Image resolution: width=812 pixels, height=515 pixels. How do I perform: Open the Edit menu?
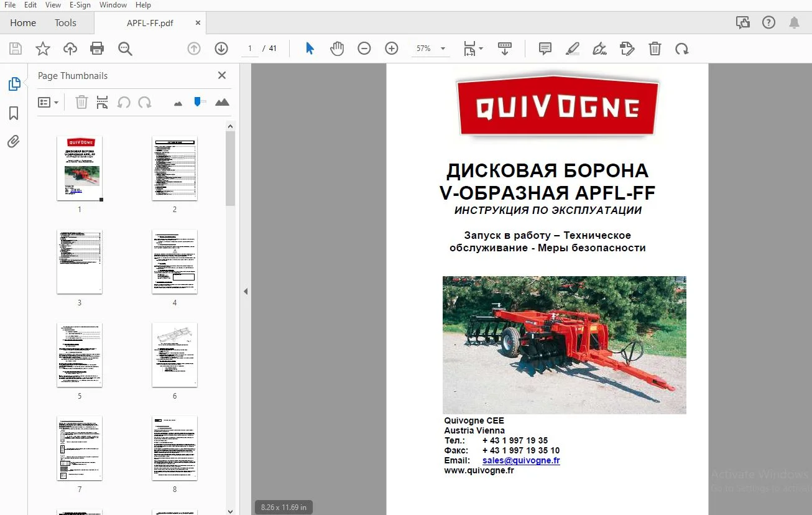30,5
